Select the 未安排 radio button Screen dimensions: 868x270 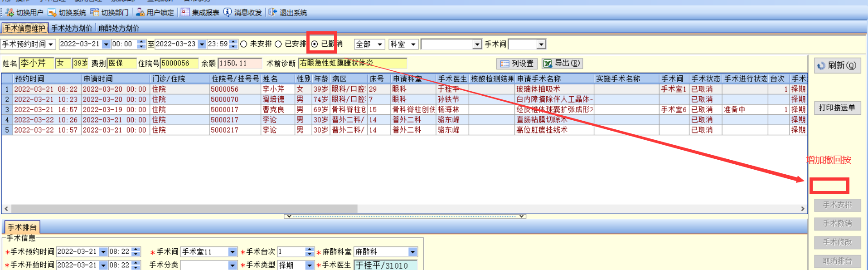click(244, 44)
